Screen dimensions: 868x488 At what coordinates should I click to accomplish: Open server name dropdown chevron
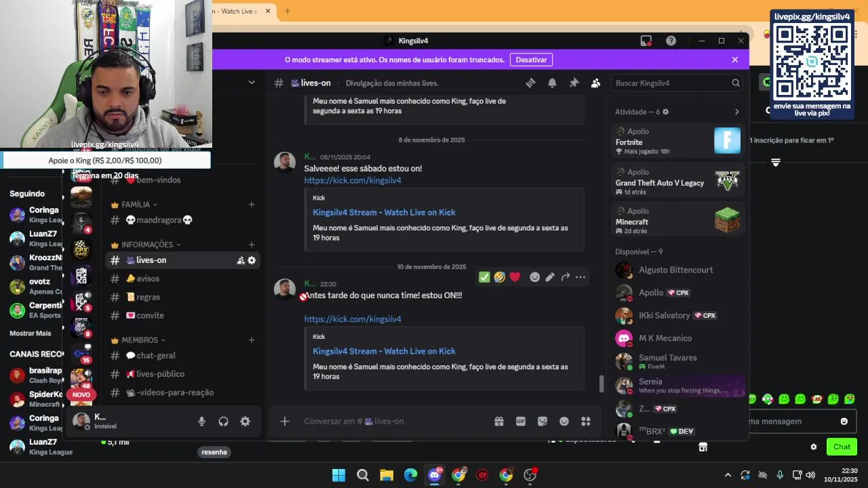tap(252, 83)
